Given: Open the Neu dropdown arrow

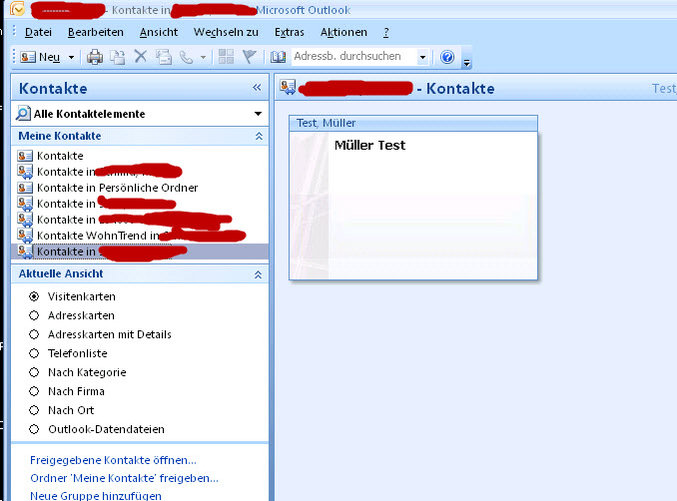Looking at the screenshot, I should point(71,57).
